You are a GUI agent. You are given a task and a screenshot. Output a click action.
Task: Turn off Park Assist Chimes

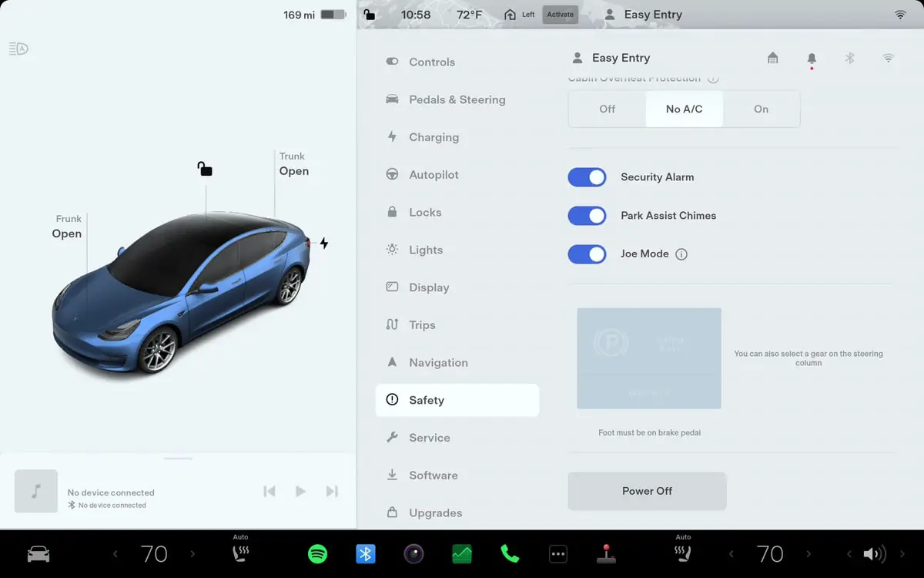[587, 216]
